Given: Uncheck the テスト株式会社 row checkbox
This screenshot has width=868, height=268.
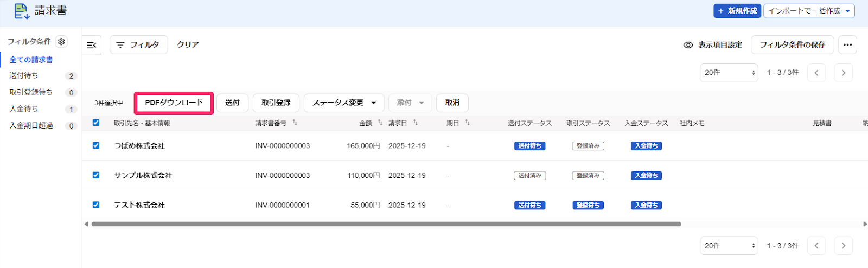Looking at the screenshot, I should (96, 205).
